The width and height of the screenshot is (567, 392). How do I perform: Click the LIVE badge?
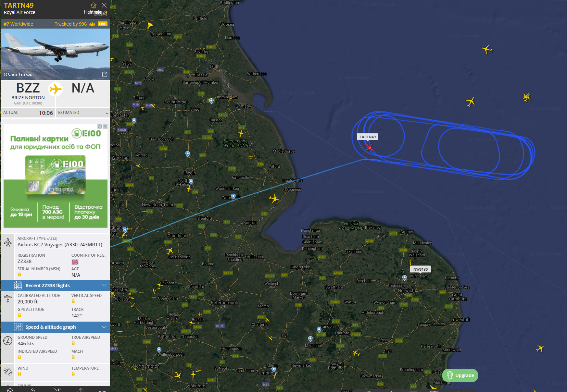tap(103, 24)
